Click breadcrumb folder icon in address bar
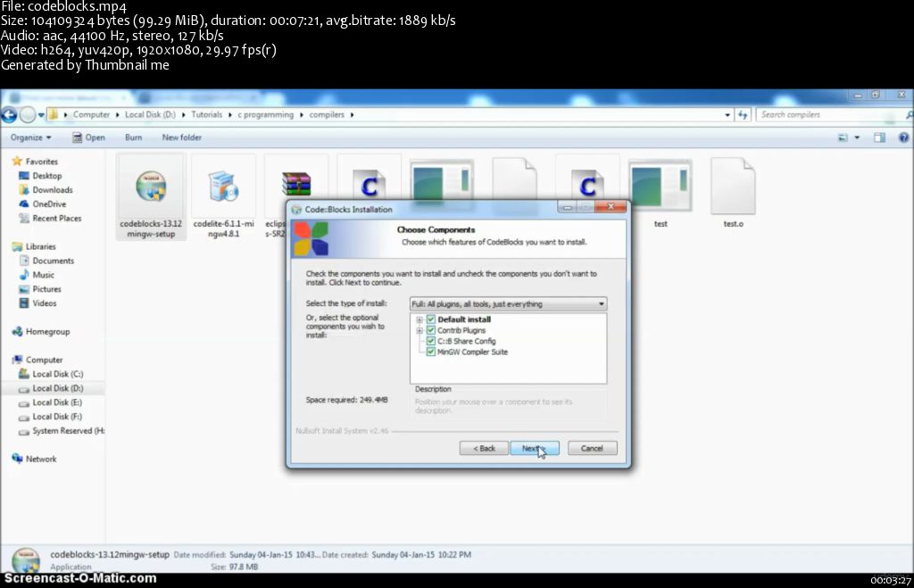The image size is (914, 588). (53, 115)
